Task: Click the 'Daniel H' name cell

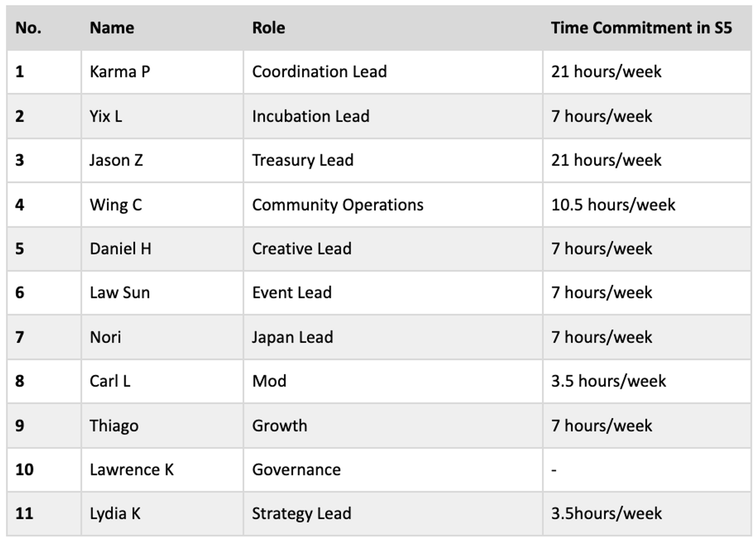Action: [120, 249]
